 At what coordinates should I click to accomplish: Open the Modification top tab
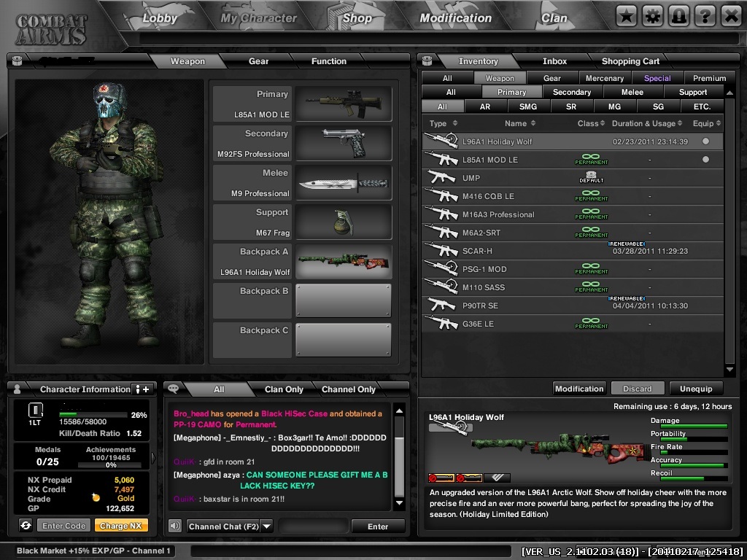click(455, 18)
